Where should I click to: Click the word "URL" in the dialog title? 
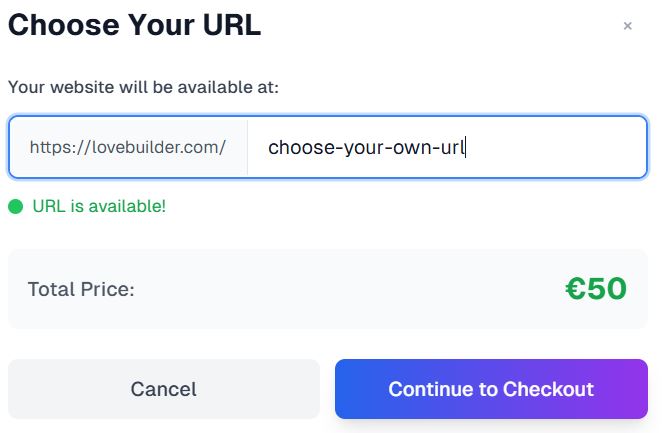pos(228,26)
